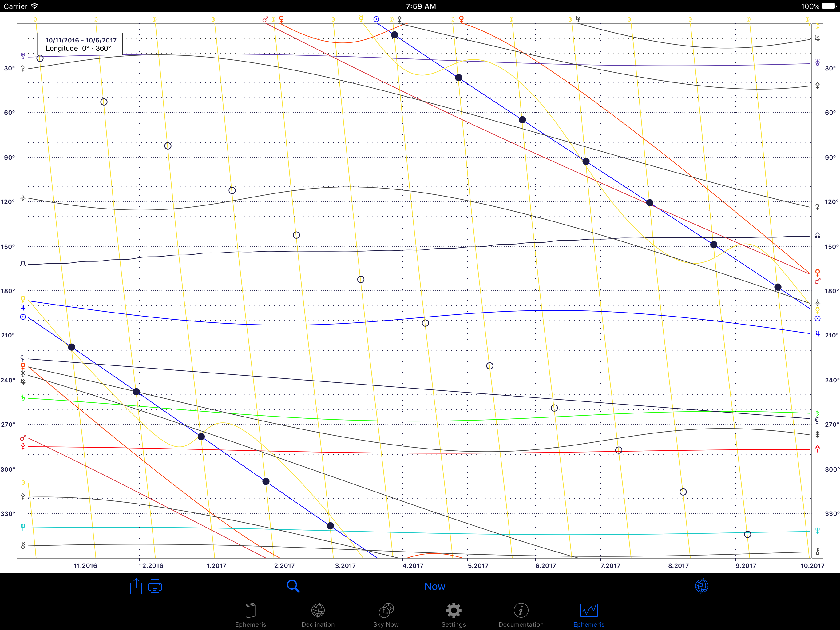The image size is (840, 630).
Task: Click the Saturn symbol on the left axis
Action: point(23,398)
